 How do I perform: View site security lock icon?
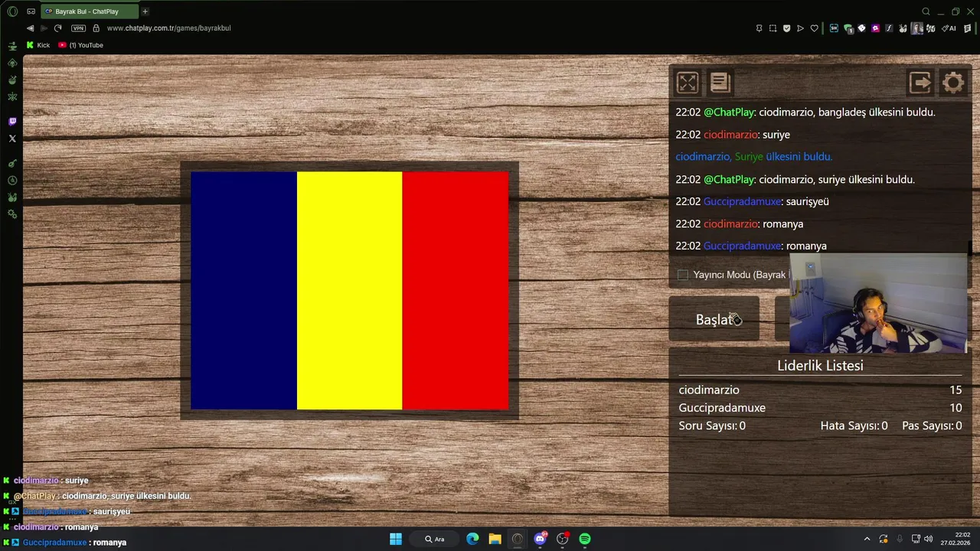96,28
